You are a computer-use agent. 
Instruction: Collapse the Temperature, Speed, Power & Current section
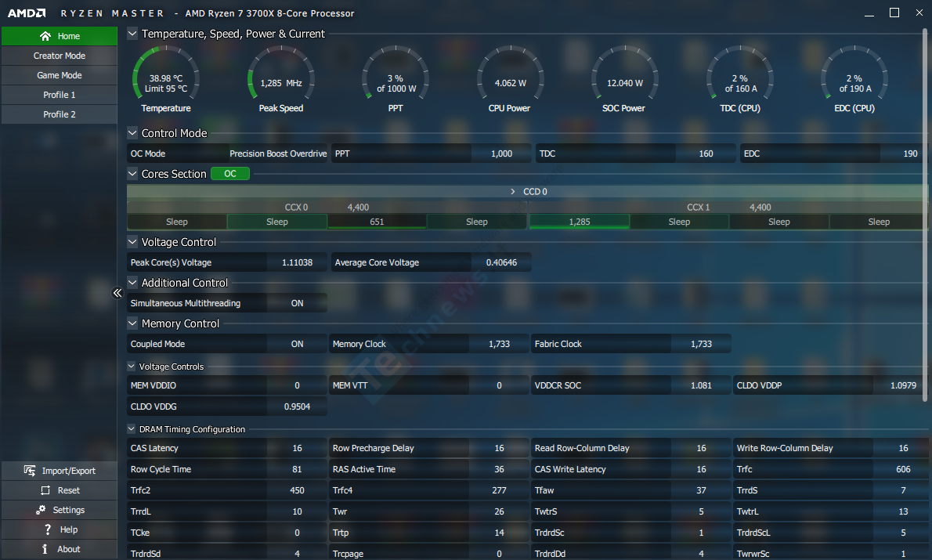132,34
